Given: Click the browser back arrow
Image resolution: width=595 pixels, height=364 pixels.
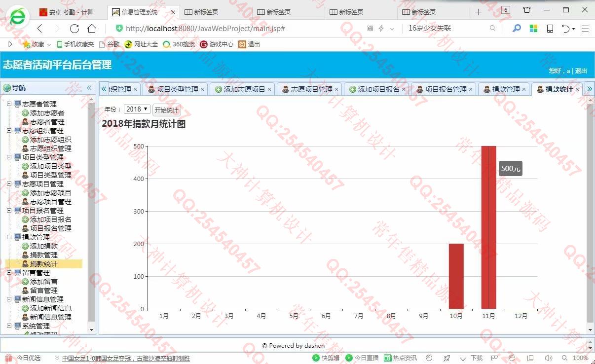Looking at the screenshot, I should (40, 29).
